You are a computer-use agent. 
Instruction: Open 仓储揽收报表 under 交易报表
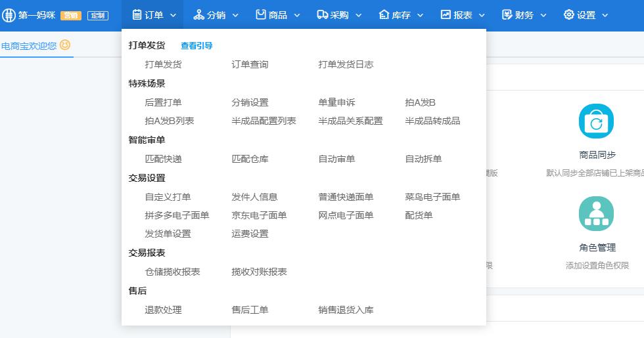(x=172, y=272)
